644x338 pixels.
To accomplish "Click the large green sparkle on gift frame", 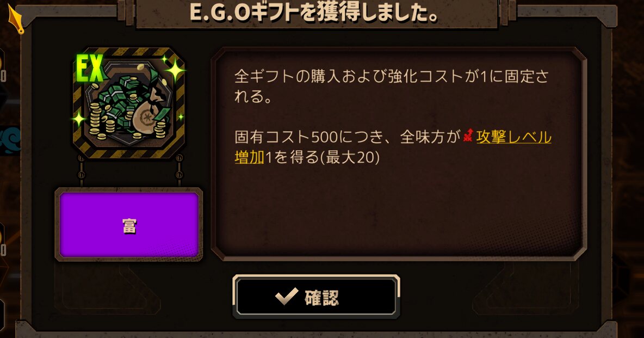I will (175, 70).
